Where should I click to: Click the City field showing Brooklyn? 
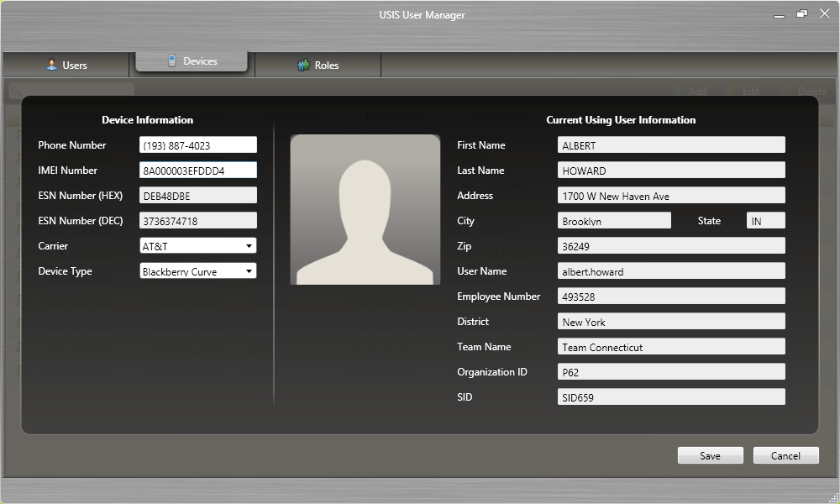click(x=613, y=221)
